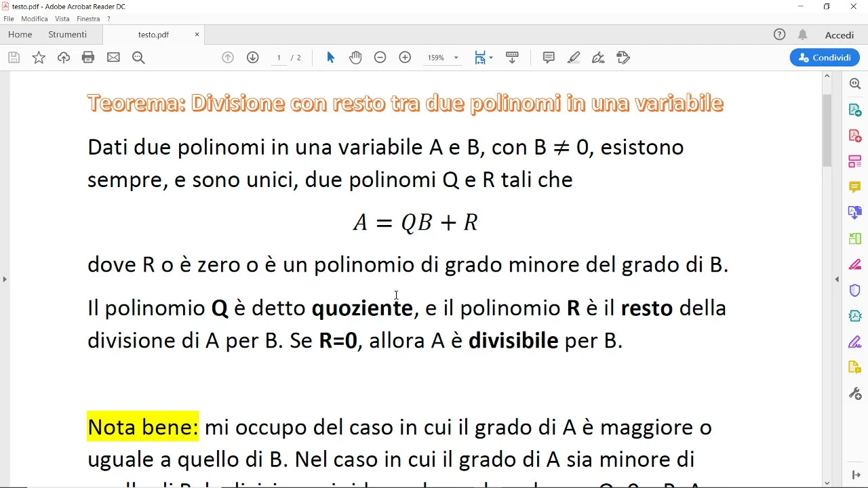This screenshot has height=488, width=868.
Task: Add a comment note icon
Action: 549,58
